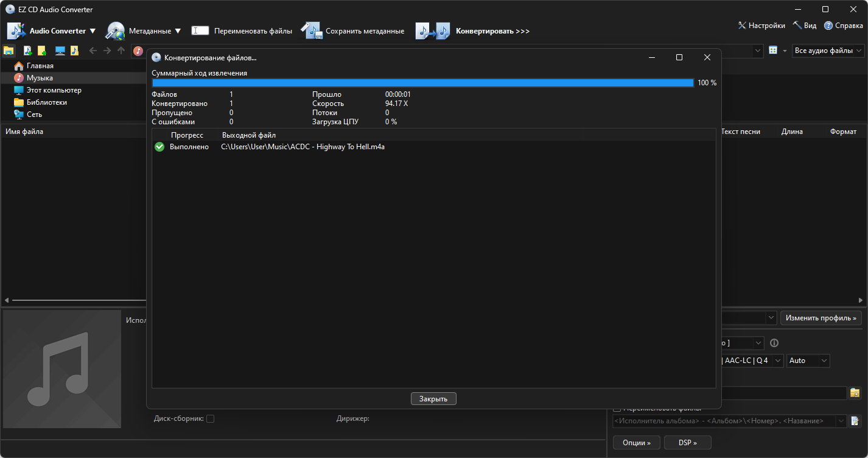Click the Прогресс column header in dialog
The height and width of the screenshot is (458, 868).
click(x=187, y=135)
